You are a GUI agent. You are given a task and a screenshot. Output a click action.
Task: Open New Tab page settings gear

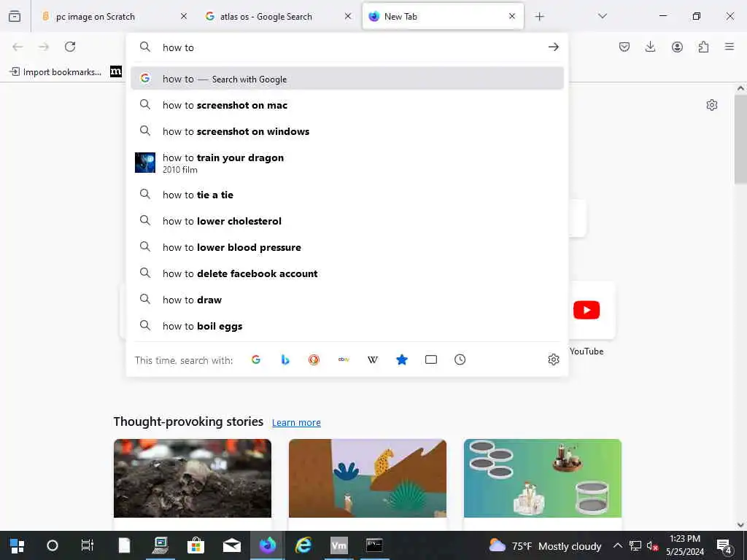coord(712,105)
